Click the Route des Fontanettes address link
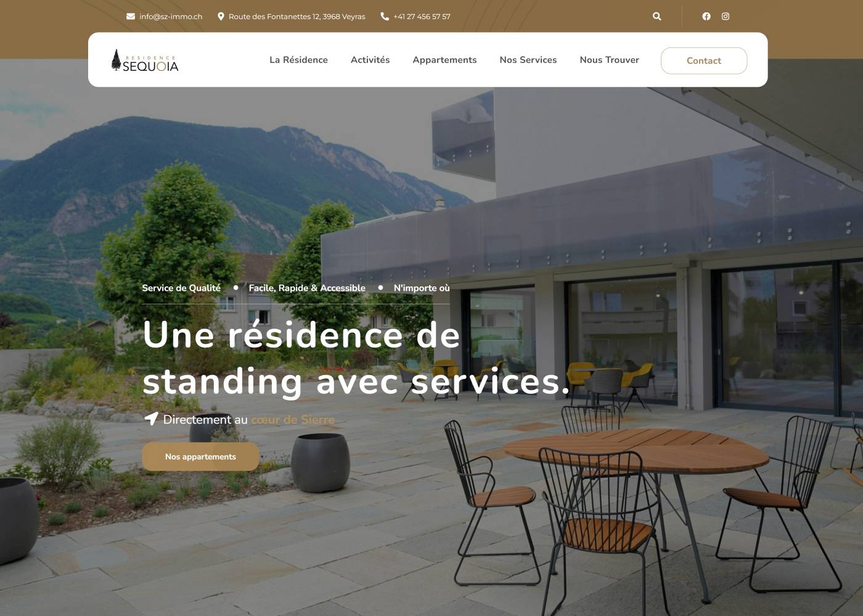This screenshot has width=863, height=616. point(297,17)
